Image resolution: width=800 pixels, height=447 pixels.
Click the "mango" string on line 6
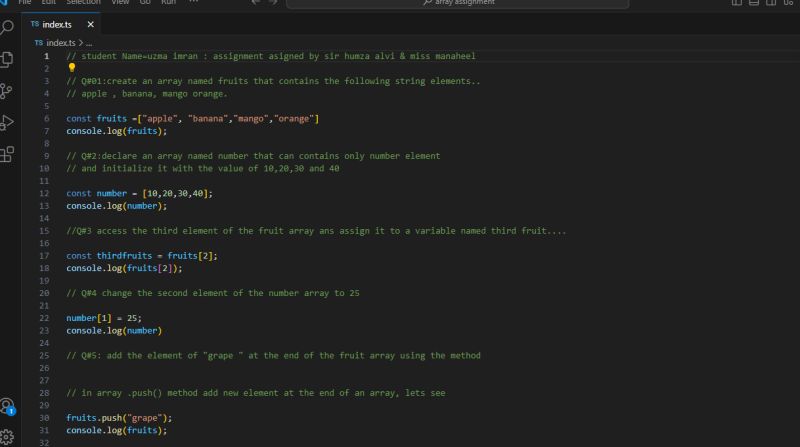coord(251,118)
